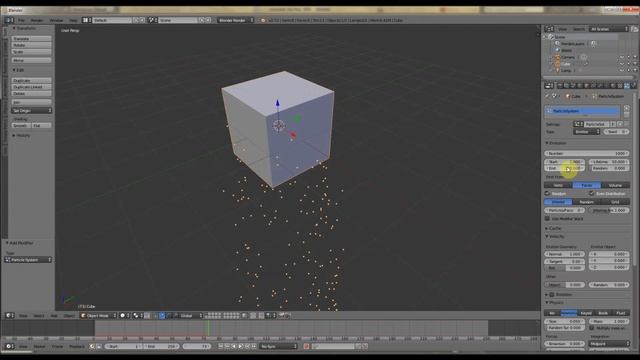This screenshot has height=360, width=640.
Task: Browse particle settings with the Settings icon
Action: (578, 124)
